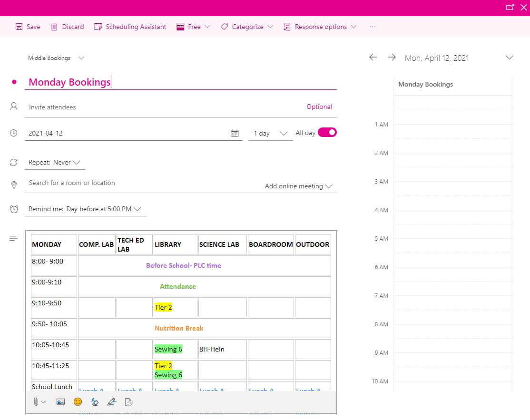Click the COMP. LAB column header

point(96,244)
